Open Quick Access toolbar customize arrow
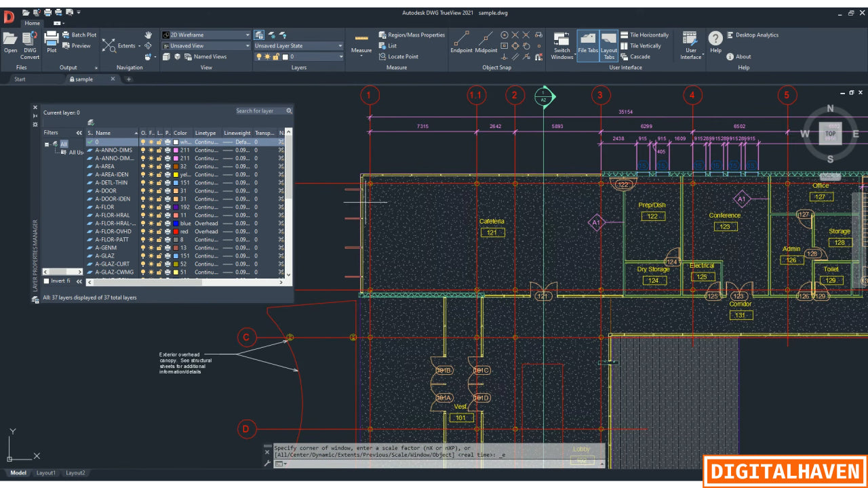The image size is (868, 488). (x=79, y=12)
